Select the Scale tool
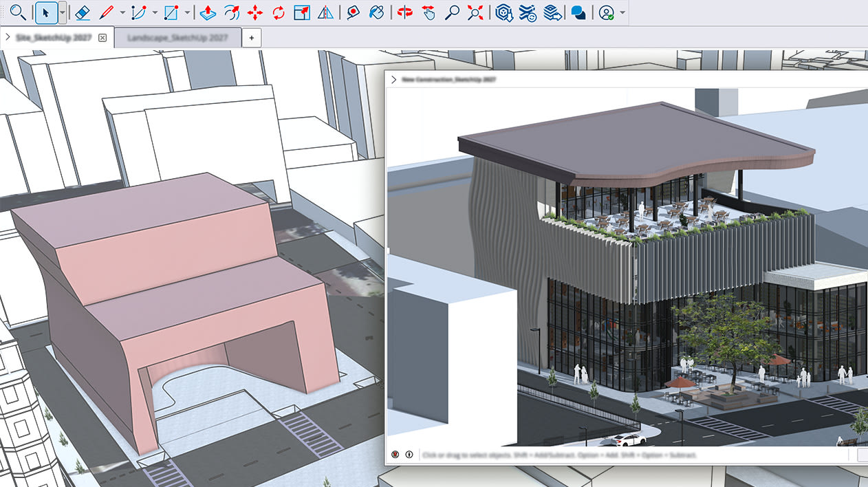The width and height of the screenshot is (868, 487). [301, 12]
